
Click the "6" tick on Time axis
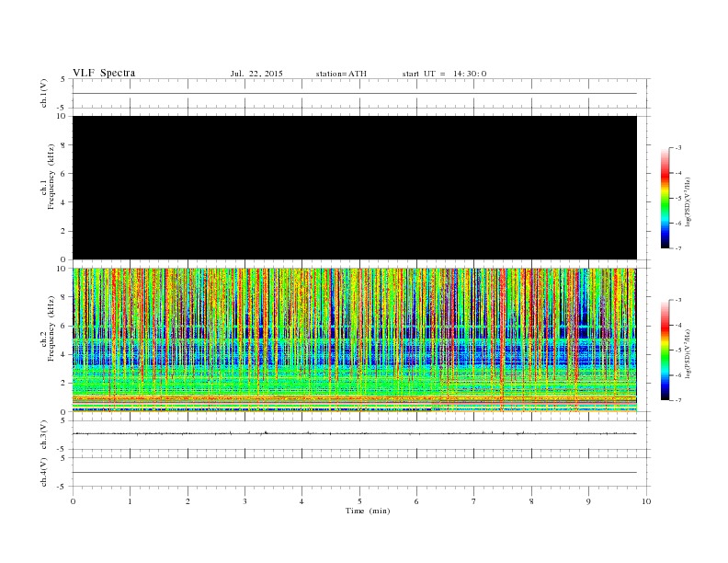tap(416, 501)
